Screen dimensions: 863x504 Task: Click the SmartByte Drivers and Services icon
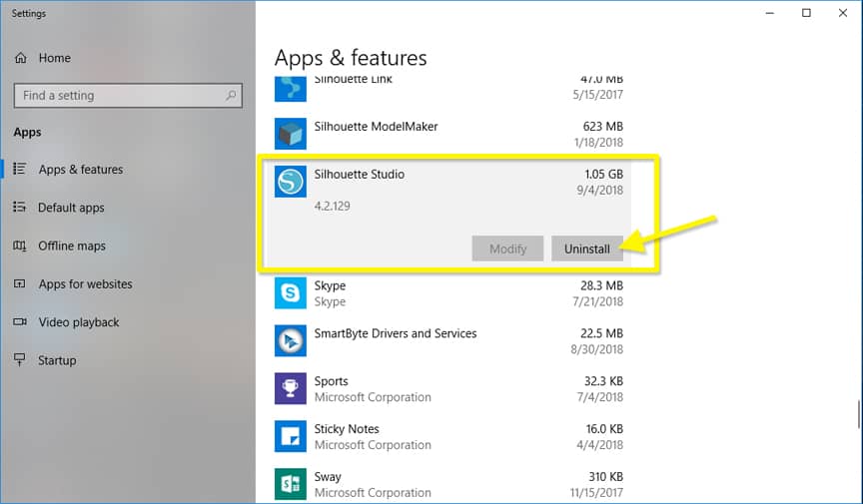pyautogui.click(x=291, y=340)
